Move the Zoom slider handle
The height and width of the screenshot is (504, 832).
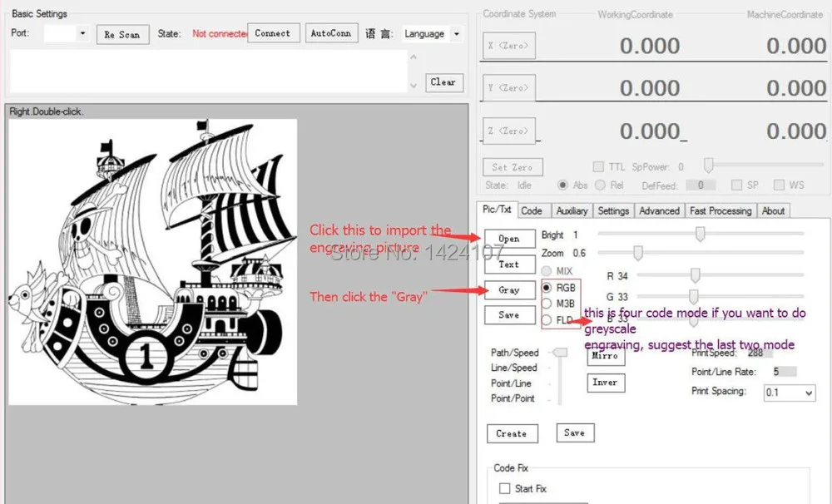(638, 253)
